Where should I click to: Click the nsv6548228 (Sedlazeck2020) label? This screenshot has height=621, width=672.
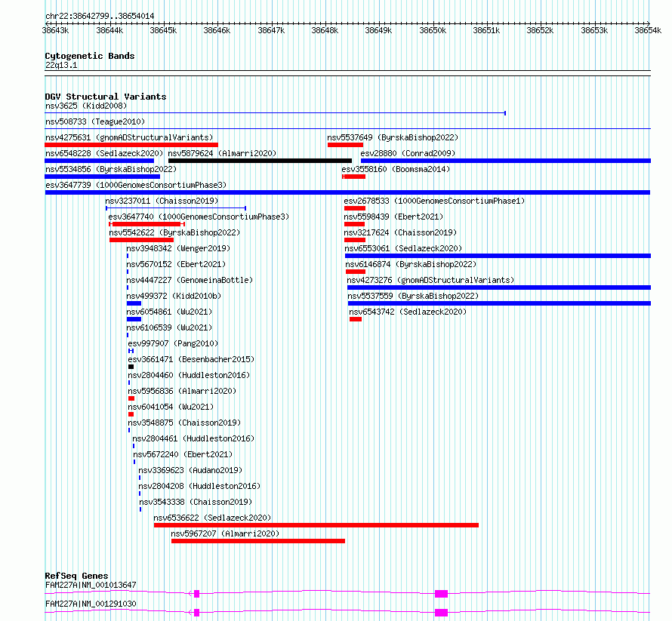click(104, 153)
